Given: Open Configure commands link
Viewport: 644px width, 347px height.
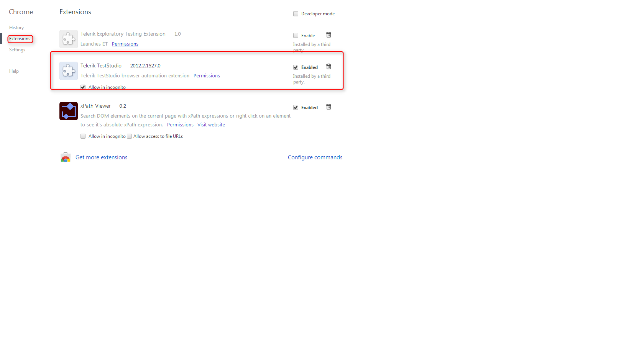Looking at the screenshot, I should 315,157.
